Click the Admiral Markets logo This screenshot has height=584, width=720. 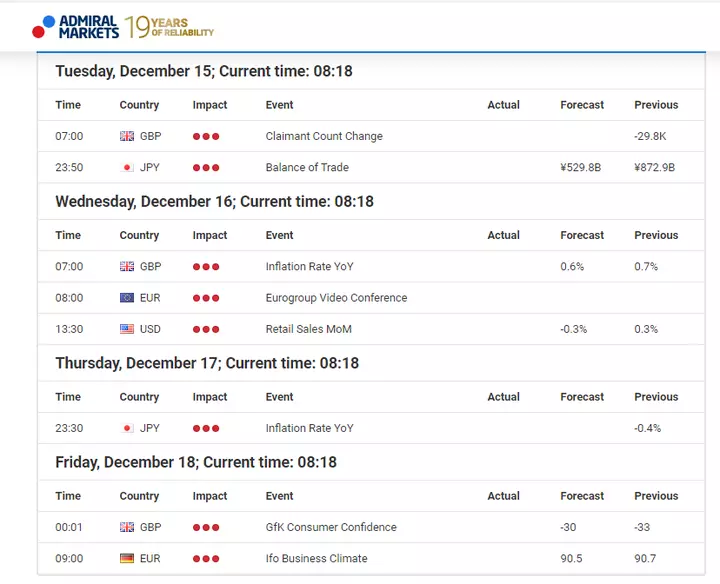75,27
